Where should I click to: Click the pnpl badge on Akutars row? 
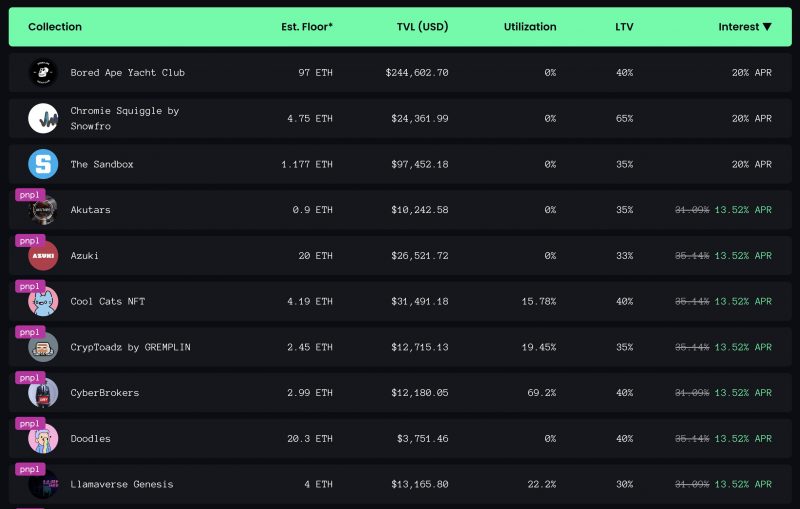[x=30, y=195]
